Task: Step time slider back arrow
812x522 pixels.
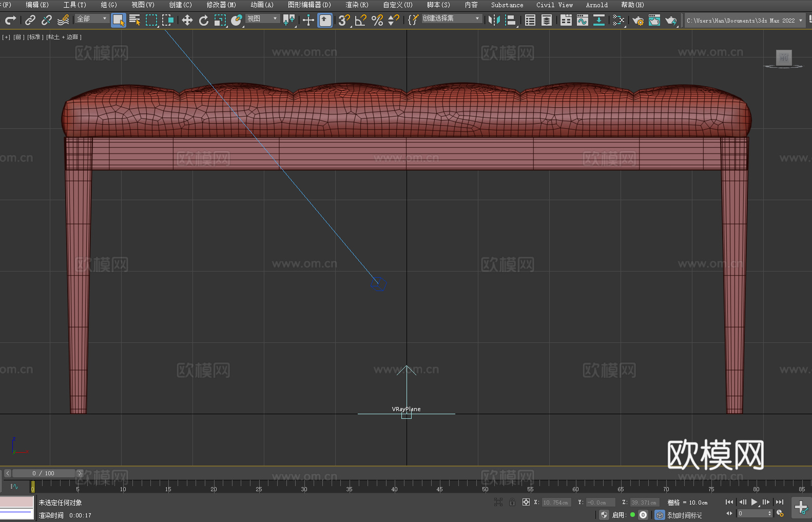Action: coord(8,473)
